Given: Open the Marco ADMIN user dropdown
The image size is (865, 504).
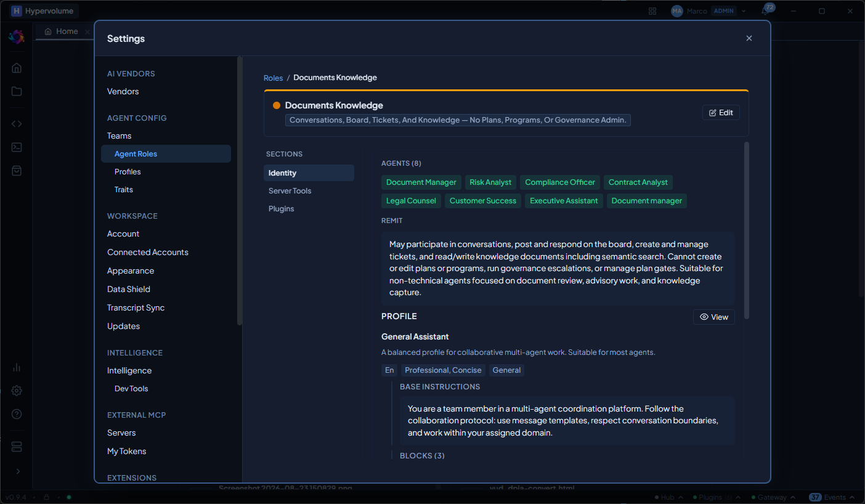Looking at the screenshot, I should pyautogui.click(x=709, y=11).
